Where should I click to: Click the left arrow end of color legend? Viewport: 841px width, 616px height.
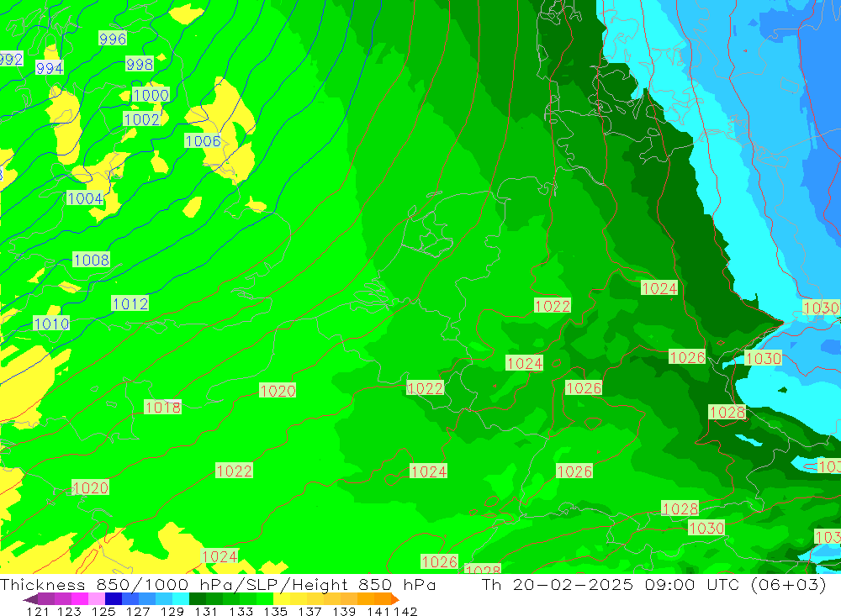[30, 599]
